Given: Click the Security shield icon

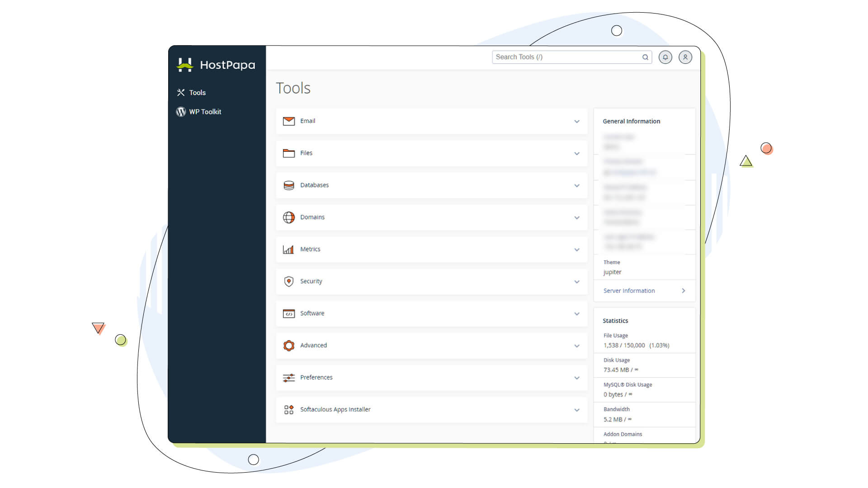Looking at the screenshot, I should [288, 282].
